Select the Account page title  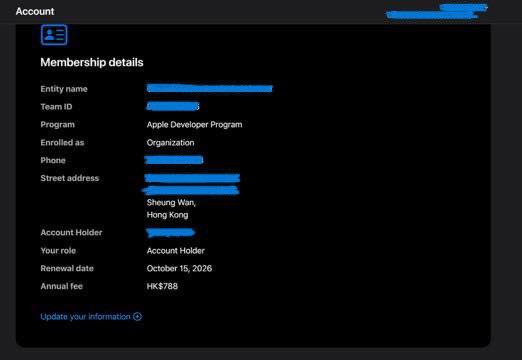[x=35, y=11]
